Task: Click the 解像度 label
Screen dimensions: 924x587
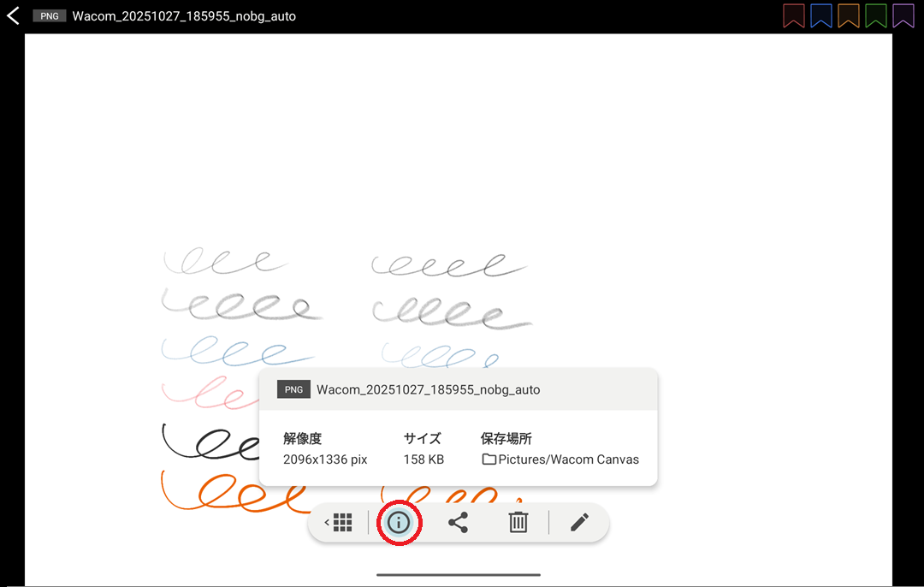Action: point(302,438)
